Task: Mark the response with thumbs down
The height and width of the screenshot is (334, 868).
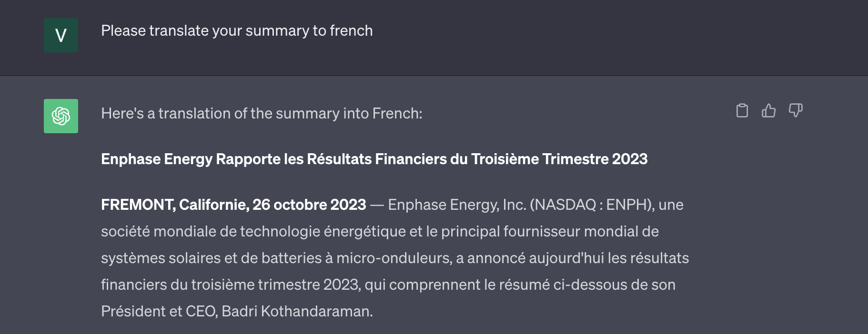Action: point(796,110)
